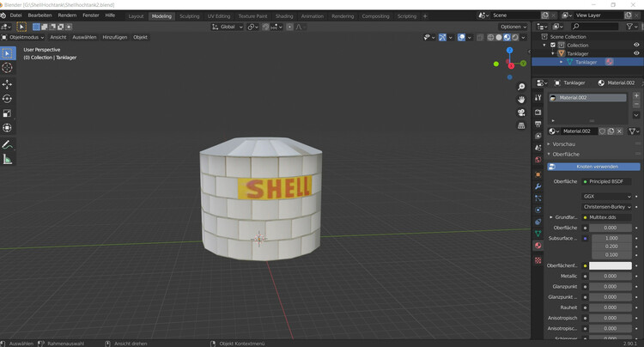The width and height of the screenshot is (644, 347).
Task: Open Object properties orange square icon
Action: click(538, 174)
